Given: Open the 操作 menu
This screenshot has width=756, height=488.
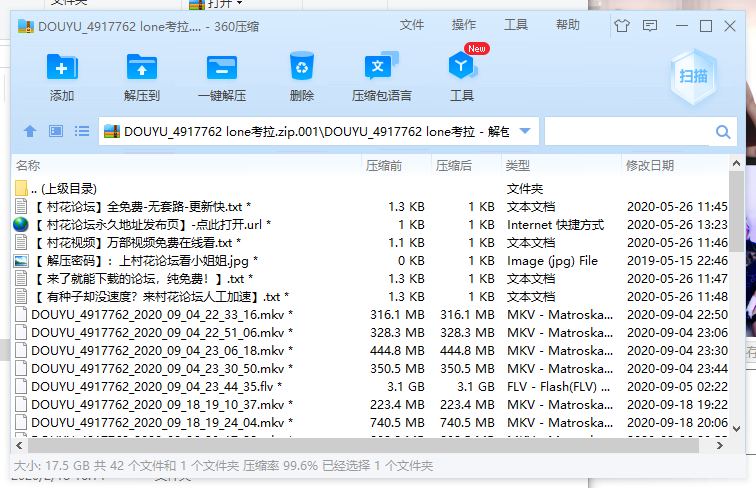Looking at the screenshot, I should coord(464,25).
